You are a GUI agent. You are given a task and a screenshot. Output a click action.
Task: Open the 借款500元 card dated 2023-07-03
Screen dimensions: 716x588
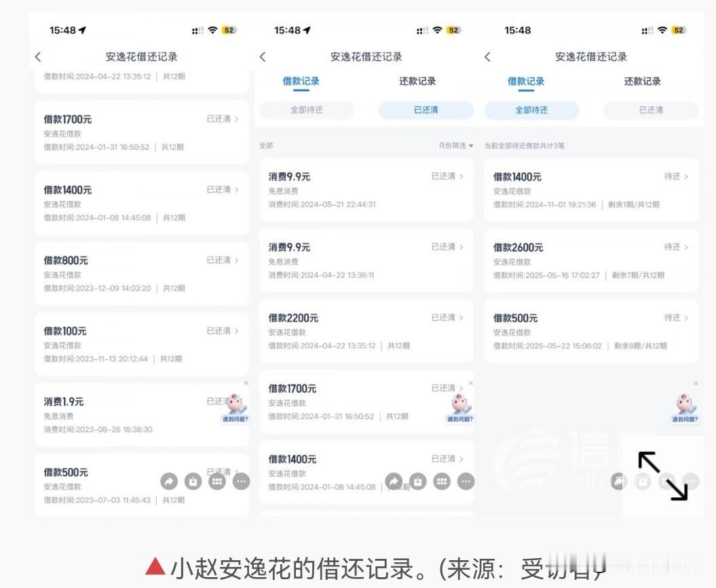(x=142, y=485)
